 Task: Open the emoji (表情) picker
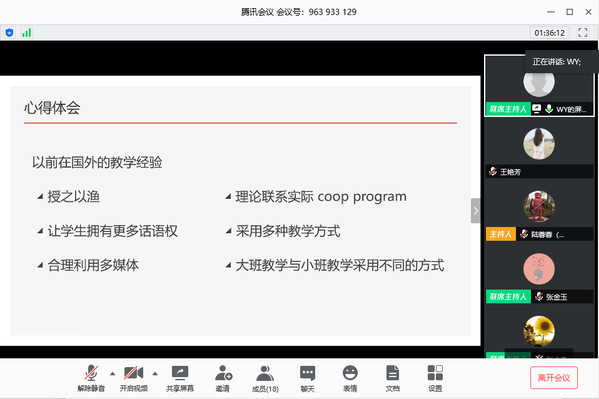coord(350,378)
